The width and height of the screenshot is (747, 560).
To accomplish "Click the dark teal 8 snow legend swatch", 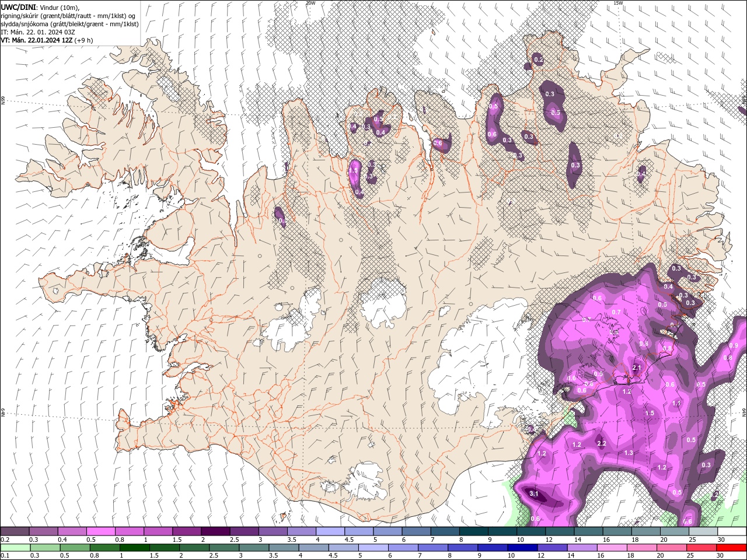I will 474,531.
